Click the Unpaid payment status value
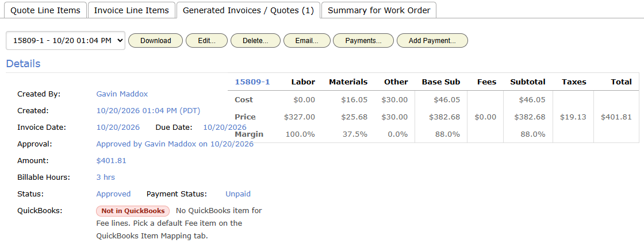Image resolution: width=644 pixels, height=247 pixels. point(238,194)
